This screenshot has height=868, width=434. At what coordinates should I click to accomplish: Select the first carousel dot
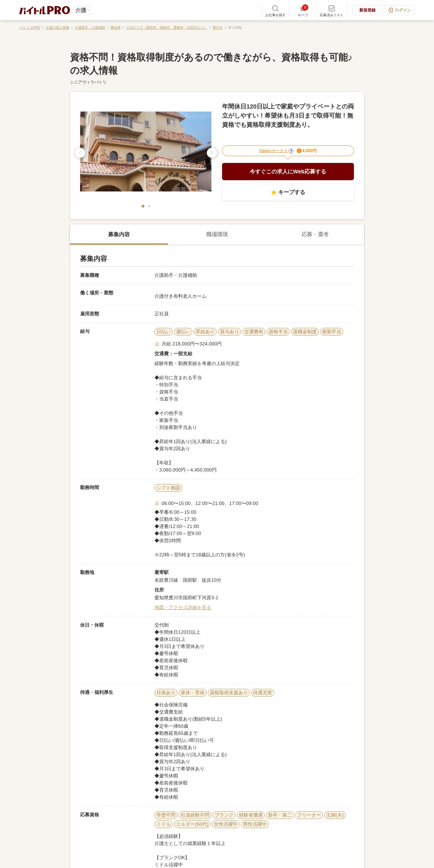click(x=143, y=206)
